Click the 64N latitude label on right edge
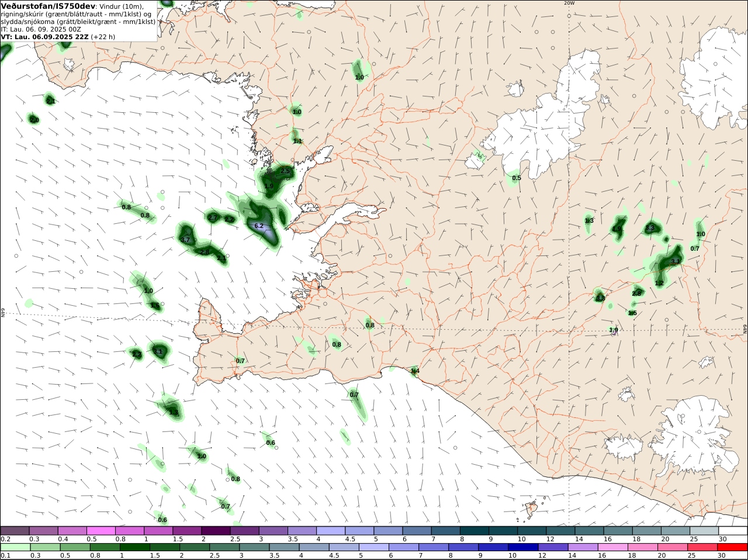 745,329
